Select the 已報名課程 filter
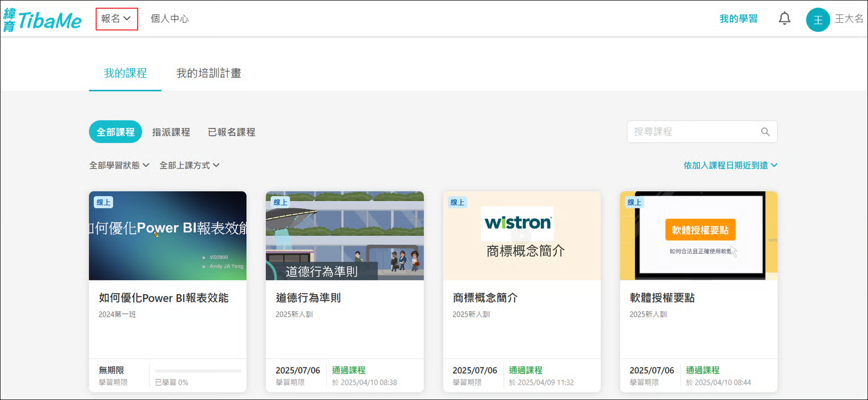The height and width of the screenshot is (400, 868). [231, 132]
